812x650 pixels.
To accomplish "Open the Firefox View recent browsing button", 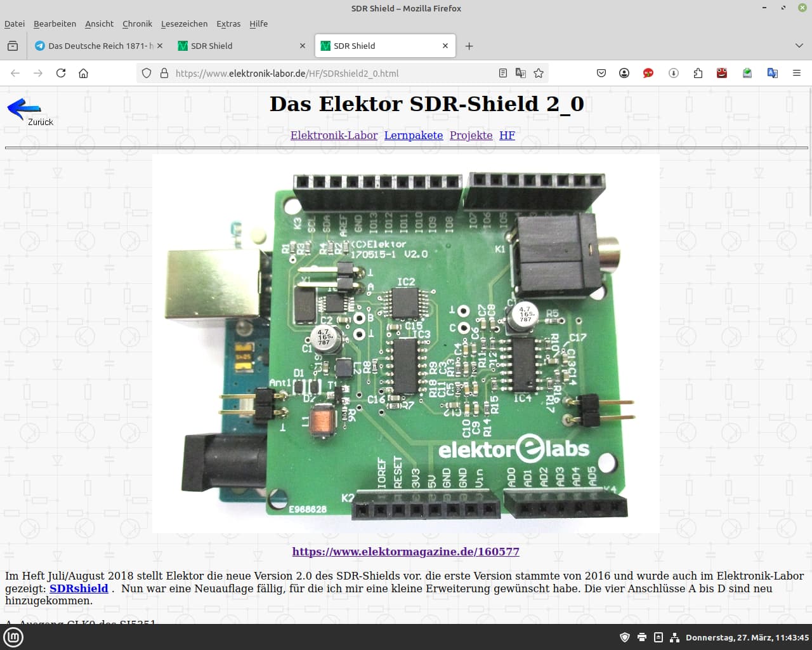I will 13,46.
